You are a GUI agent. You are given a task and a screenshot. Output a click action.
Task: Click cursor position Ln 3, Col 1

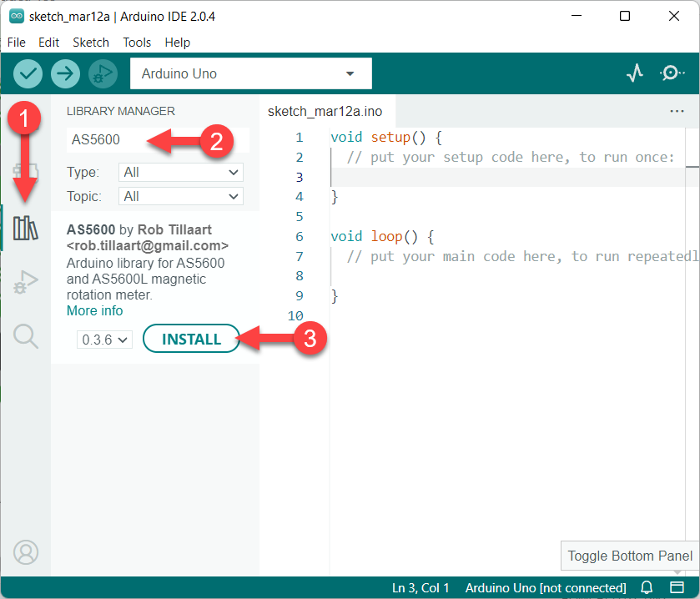click(421, 588)
